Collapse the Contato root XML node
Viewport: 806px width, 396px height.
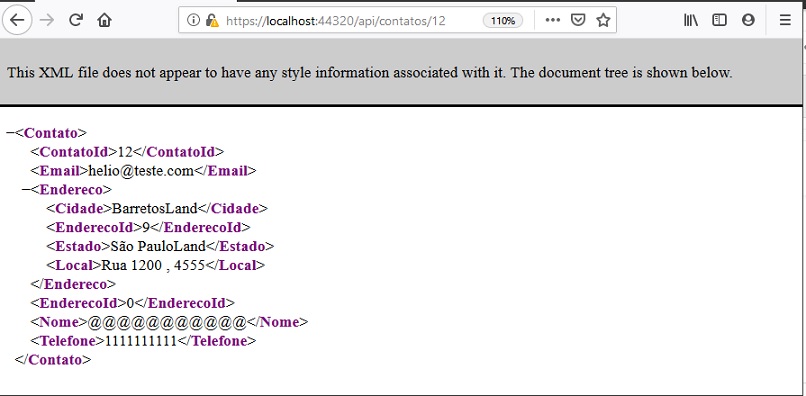click(10, 133)
